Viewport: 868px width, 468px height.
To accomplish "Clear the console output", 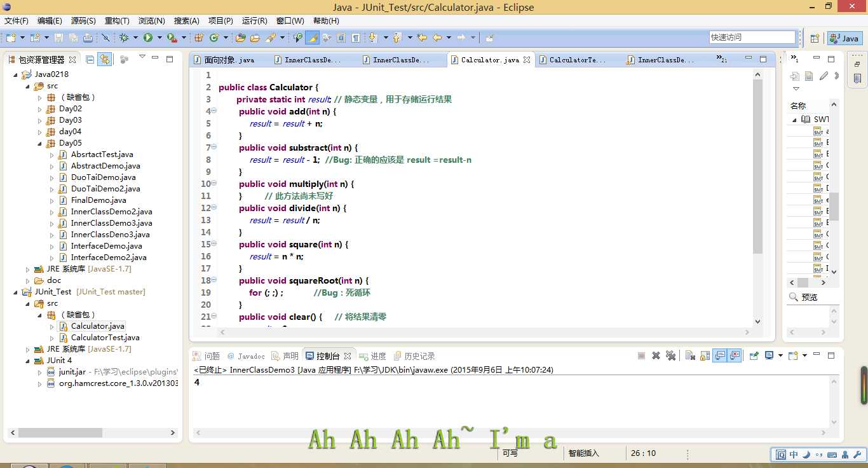I will coord(690,355).
